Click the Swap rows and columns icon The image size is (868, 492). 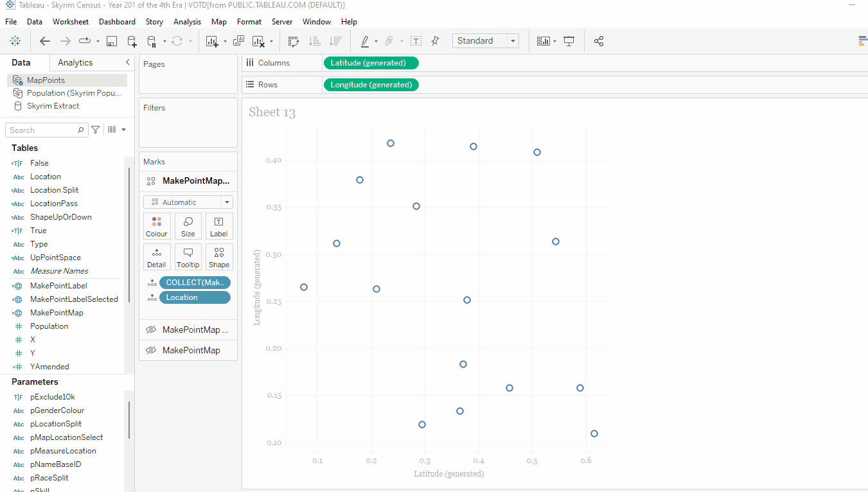coord(294,41)
